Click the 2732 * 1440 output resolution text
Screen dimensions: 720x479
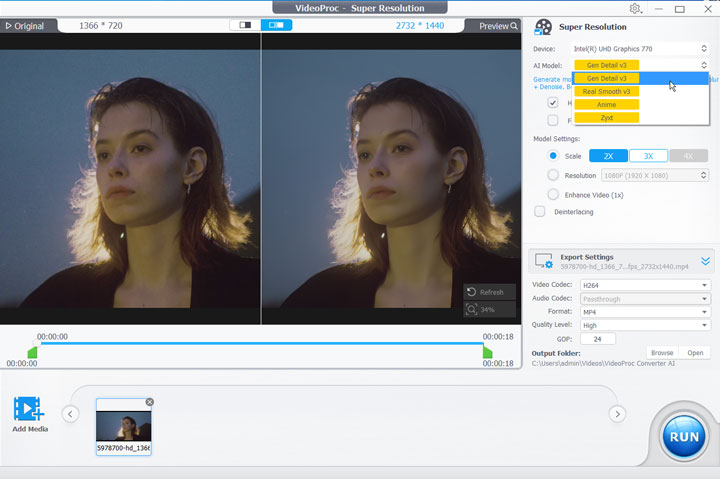420,26
